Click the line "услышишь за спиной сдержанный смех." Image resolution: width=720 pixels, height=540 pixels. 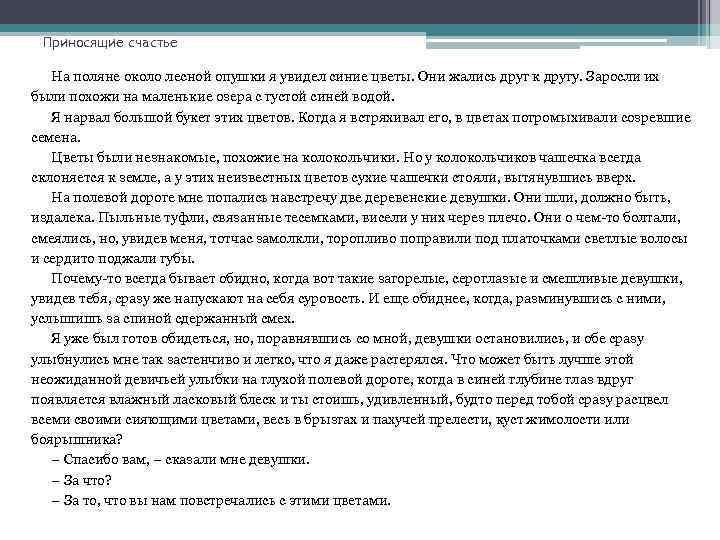coord(163,319)
